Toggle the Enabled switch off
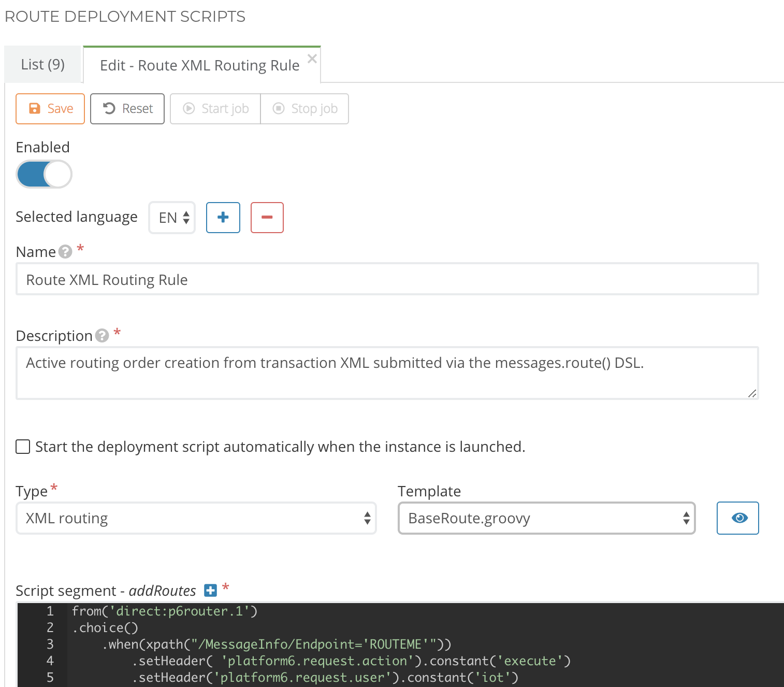784x687 pixels. 44,174
